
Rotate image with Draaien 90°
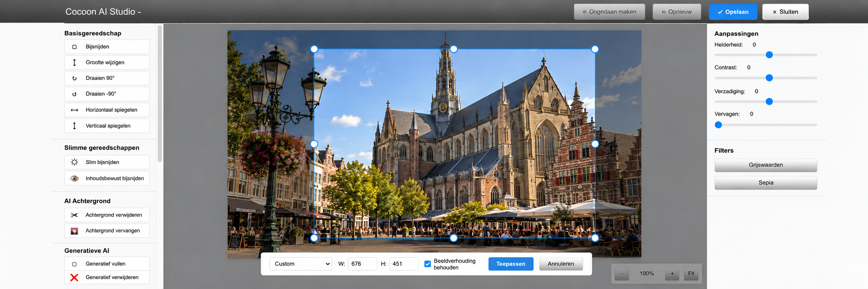pos(107,78)
